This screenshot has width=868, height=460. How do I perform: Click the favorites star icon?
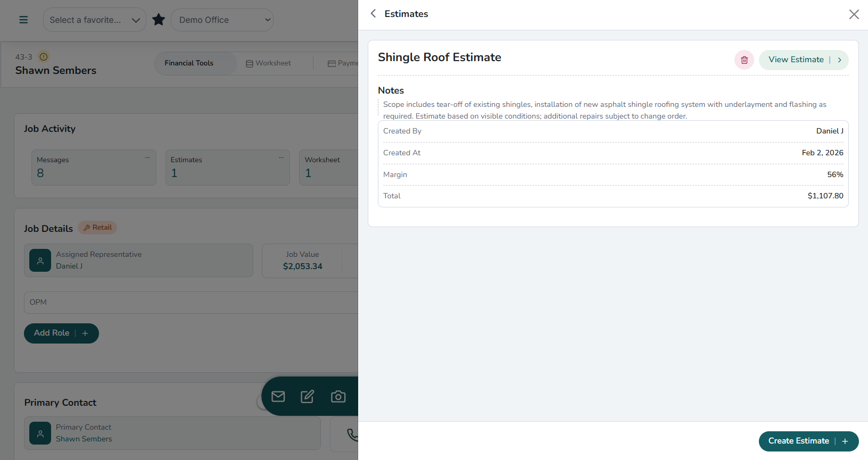pyautogui.click(x=159, y=20)
